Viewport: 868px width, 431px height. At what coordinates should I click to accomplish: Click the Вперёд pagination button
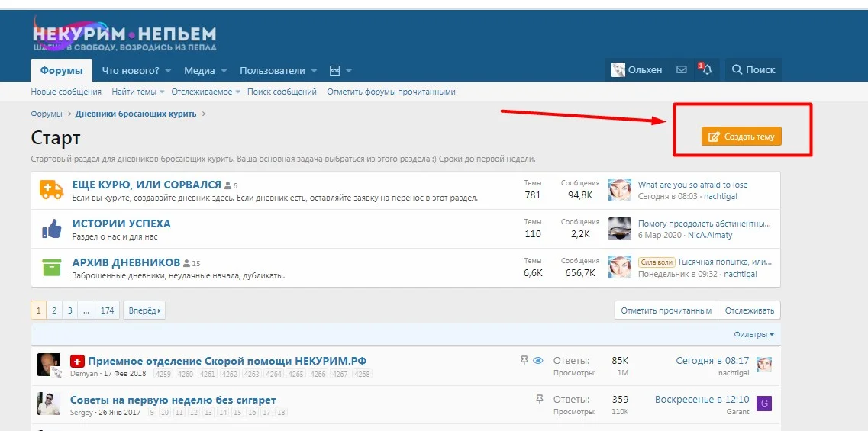point(144,310)
